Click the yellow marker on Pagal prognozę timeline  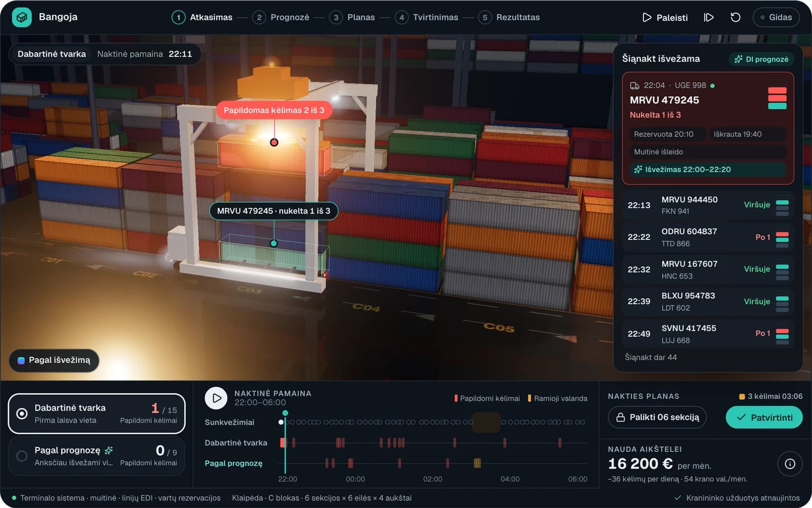477,463
